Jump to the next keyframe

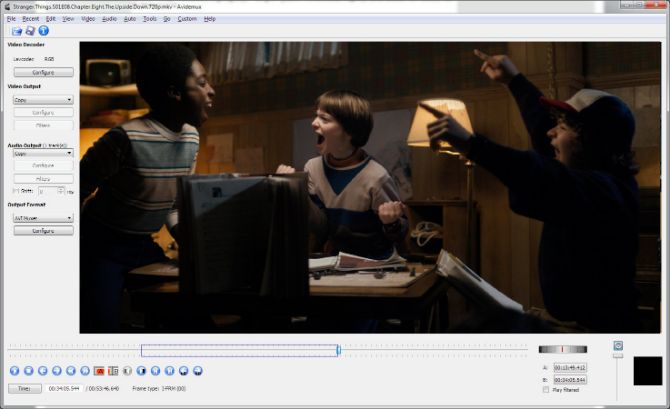pos(85,371)
